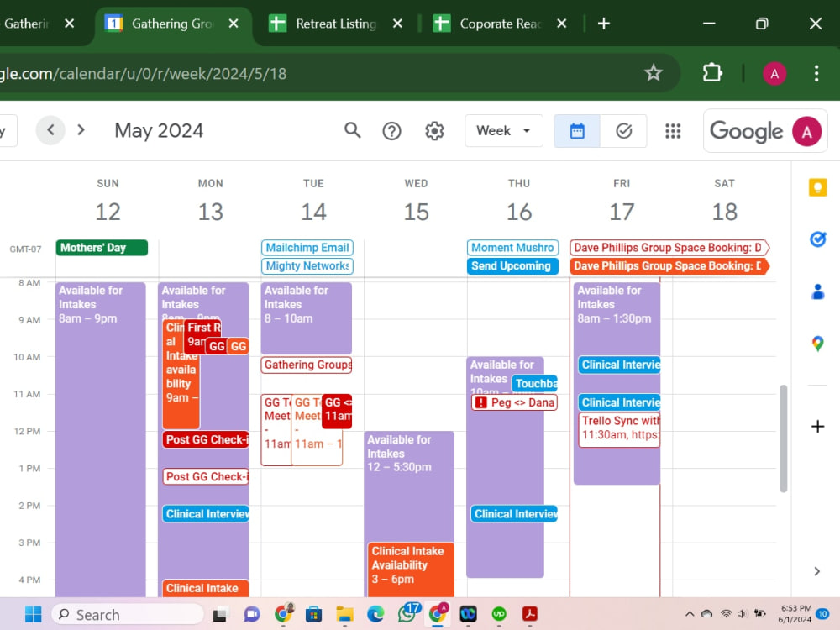840x630 pixels.
Task: Open Moment Mushro all-day event
Action: coord(512,248)
